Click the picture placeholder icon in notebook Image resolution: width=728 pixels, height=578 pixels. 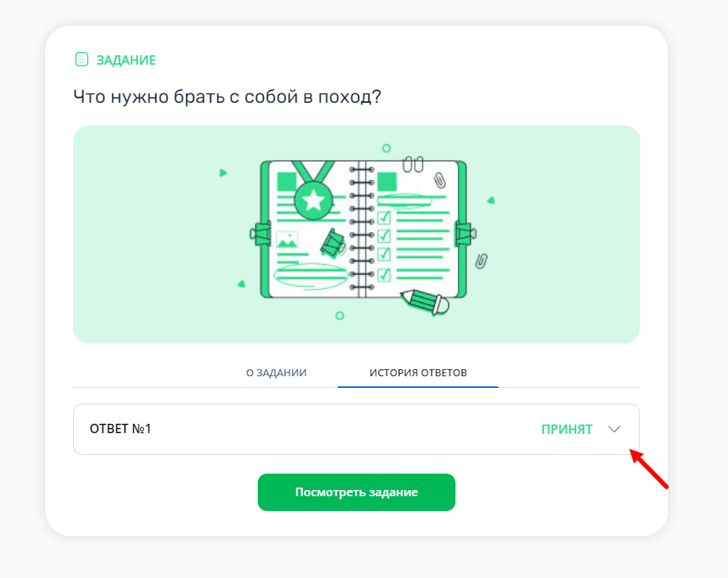[x=287, y=240]
